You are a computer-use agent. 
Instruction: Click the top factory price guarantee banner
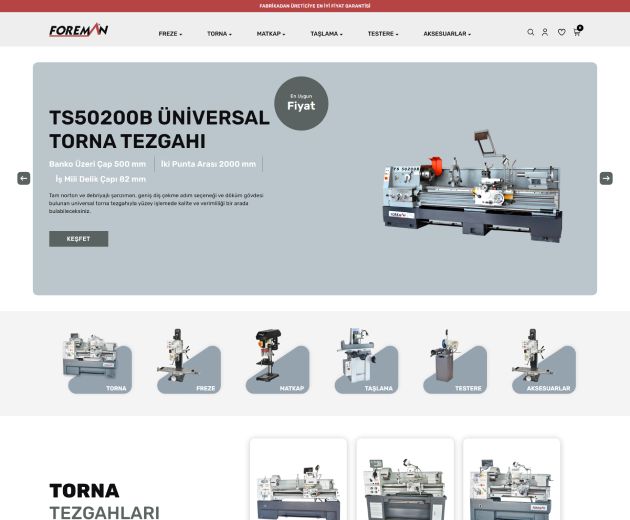click(315, 6)
